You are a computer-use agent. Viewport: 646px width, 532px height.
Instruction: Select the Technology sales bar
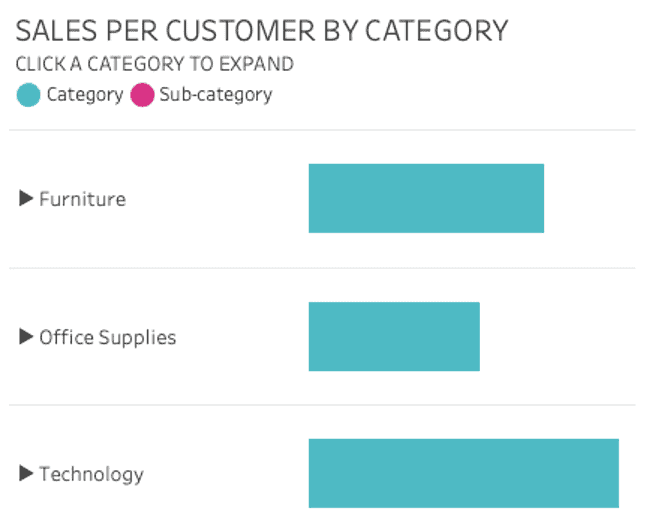tap(463, 473)
